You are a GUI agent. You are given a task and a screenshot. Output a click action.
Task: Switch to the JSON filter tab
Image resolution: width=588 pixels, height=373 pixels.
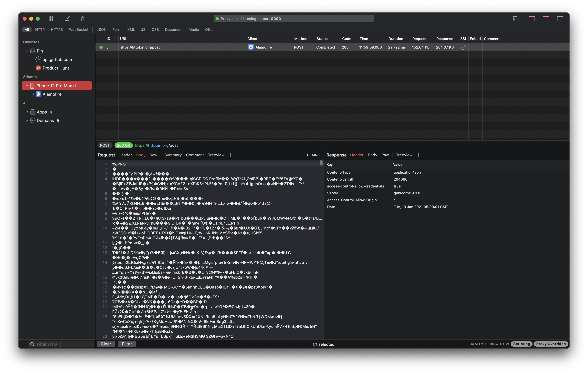coord(101,30)
